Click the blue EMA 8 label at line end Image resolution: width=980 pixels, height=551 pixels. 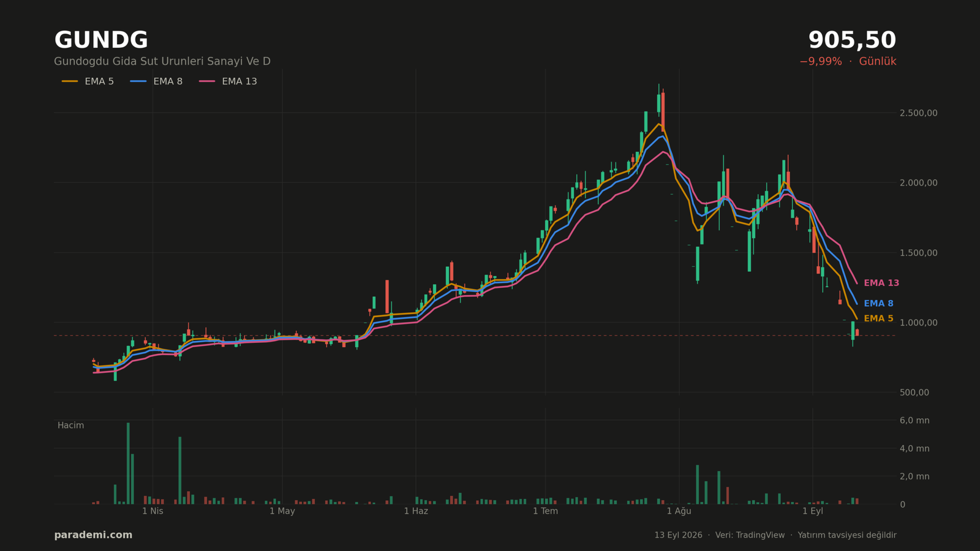pos(878,303)
